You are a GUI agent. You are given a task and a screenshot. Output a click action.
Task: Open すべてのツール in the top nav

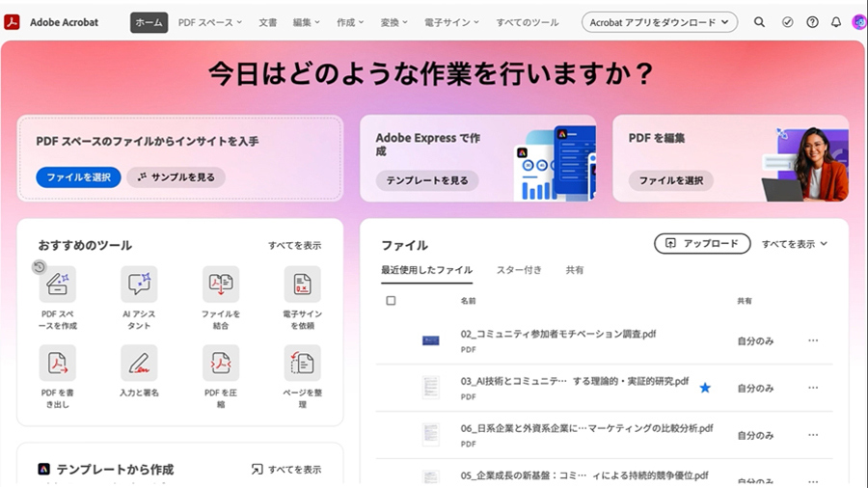click(x=527, y=22)
